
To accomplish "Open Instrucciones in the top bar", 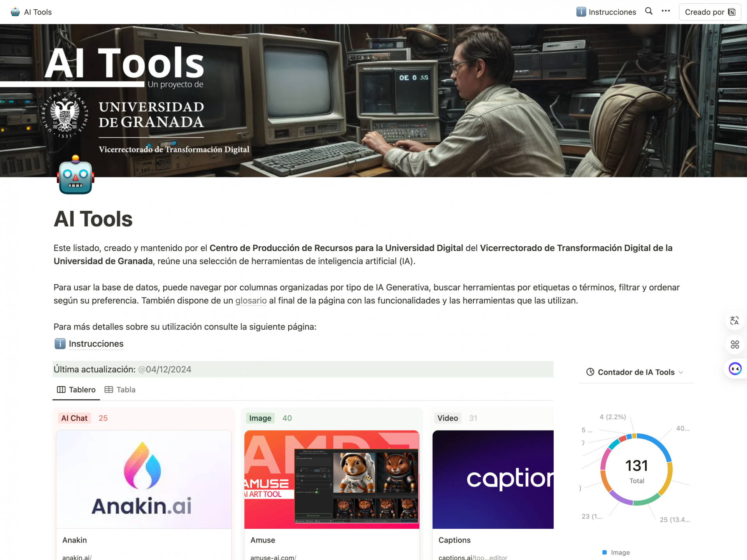I will (606, 12).
